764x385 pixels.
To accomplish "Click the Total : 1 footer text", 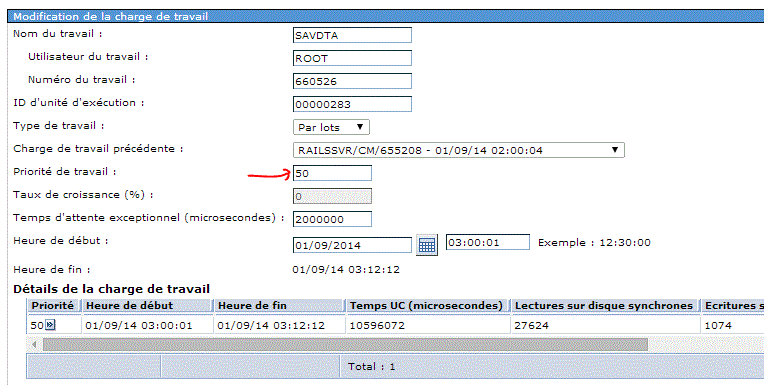I will coord(371,366).
